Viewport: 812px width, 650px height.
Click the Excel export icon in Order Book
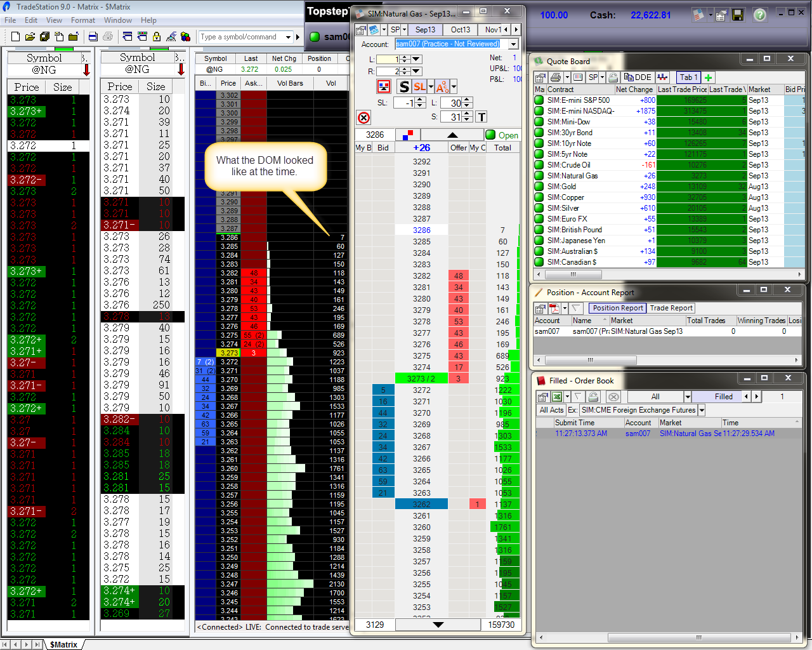tap(557, 397)
